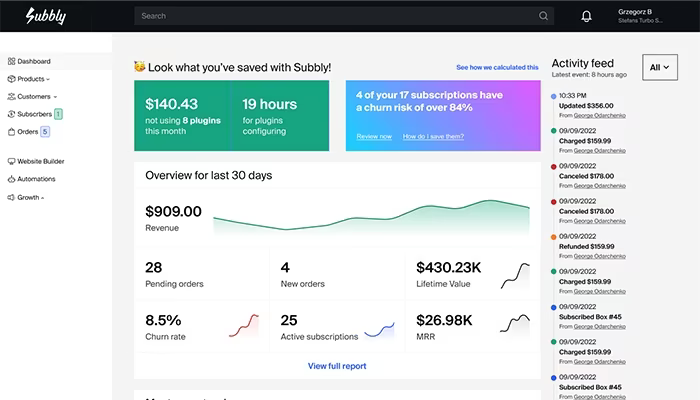Expand the Products menu chevron
700x400 pixels.
[48, 79]
